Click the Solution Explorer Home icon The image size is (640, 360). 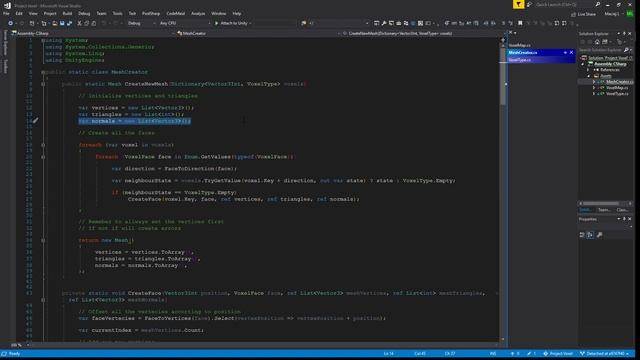[597, 42]
